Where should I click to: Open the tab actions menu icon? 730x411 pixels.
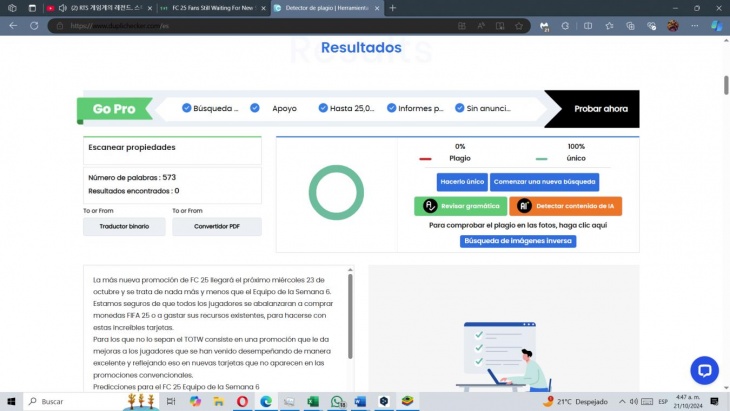tap(32, 8)
